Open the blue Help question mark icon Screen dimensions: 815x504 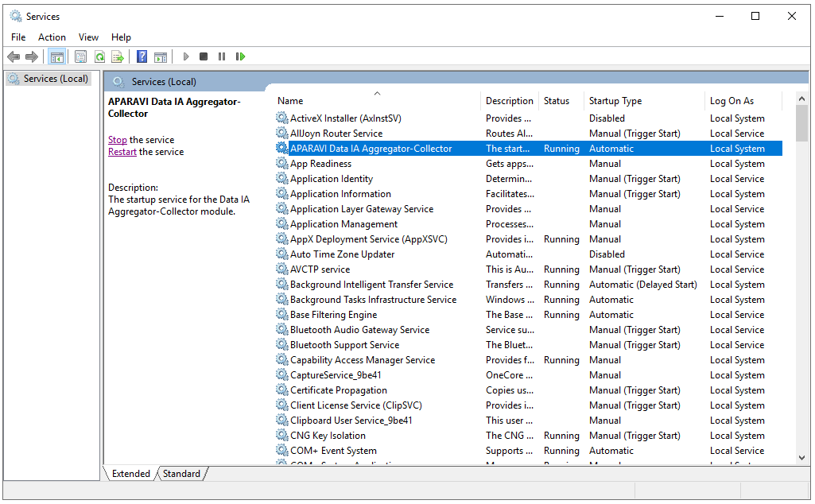coord(142,56)
